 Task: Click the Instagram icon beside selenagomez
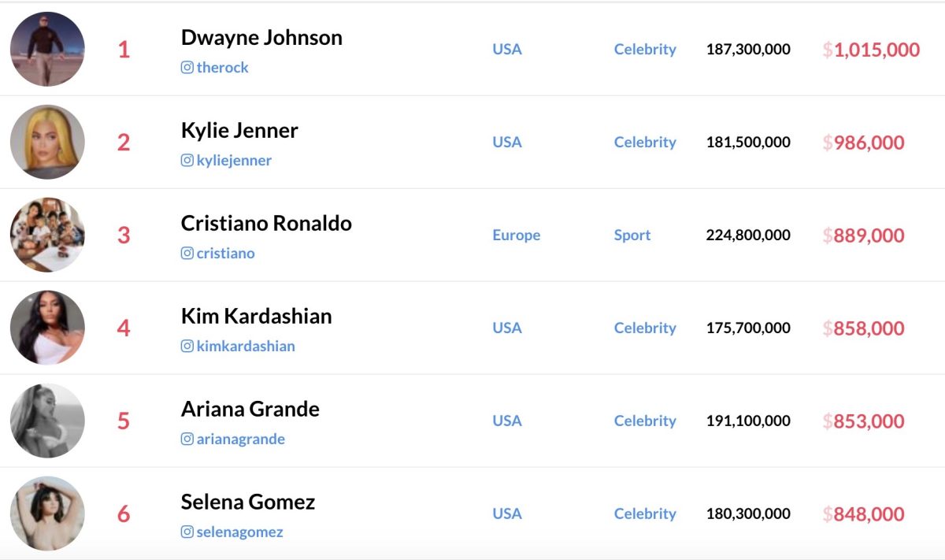click(187, 532)
